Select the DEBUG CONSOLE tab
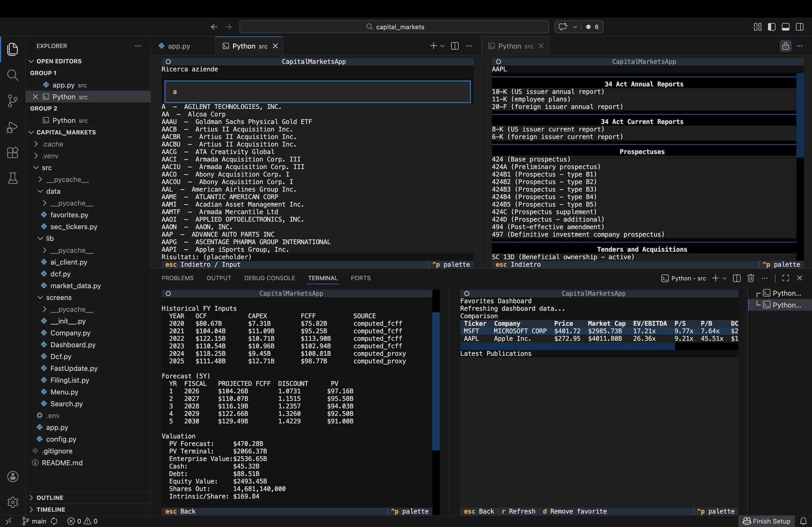 click(269, 278)
